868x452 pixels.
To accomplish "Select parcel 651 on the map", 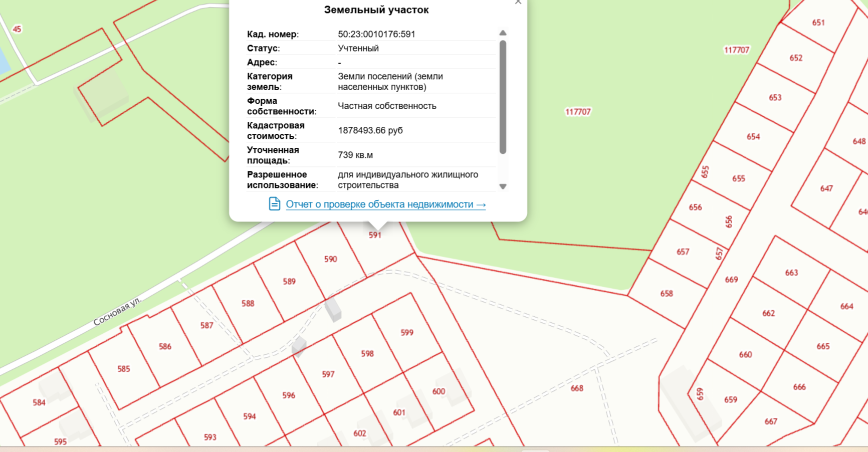I will click(x=818, y=23).
